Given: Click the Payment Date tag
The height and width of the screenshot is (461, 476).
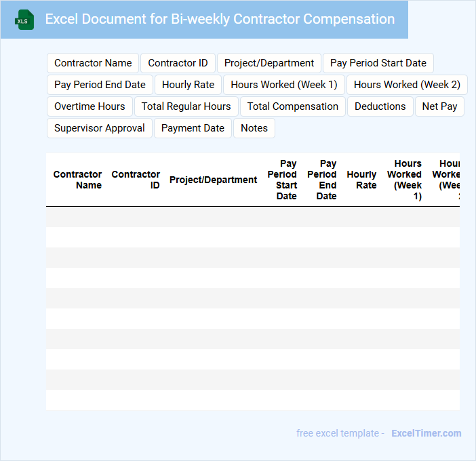Looking at the screenshot, I should coord(193,128).
